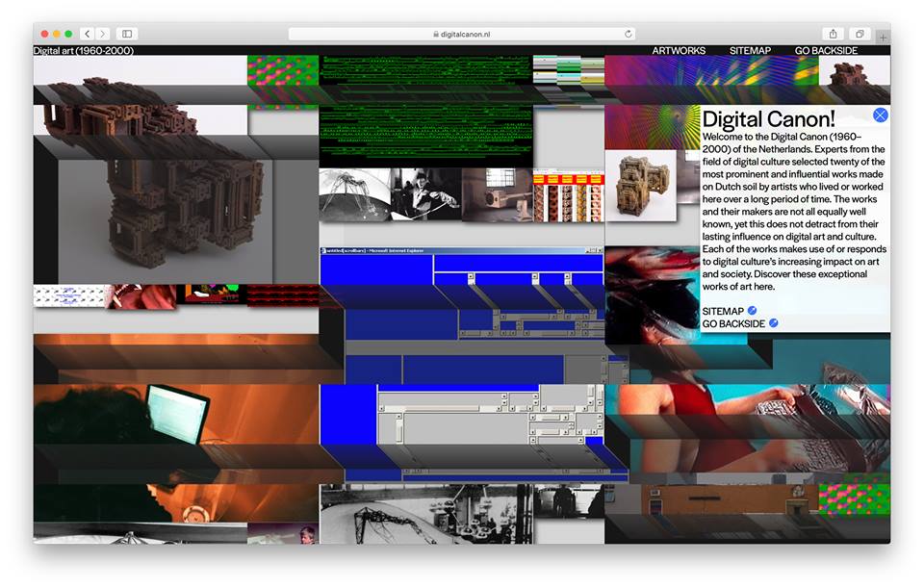This screenshot has height=588, width=924.
Task: Choose GO BACKSIDE in the top navigation
Action: pyautogui.click(x=826, y=50)
